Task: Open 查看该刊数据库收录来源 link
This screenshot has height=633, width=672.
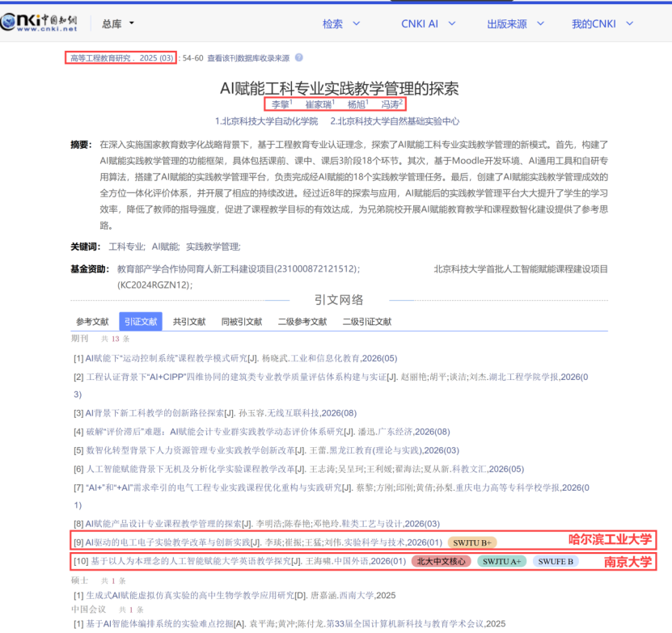Action: [x=248, y=58]
